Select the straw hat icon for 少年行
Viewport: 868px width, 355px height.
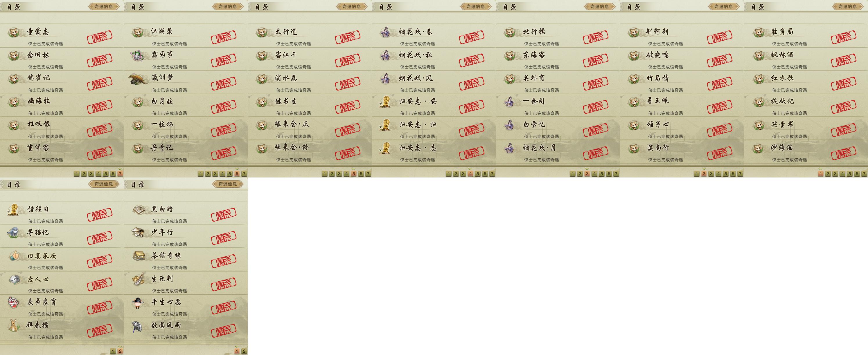(138, 232)
